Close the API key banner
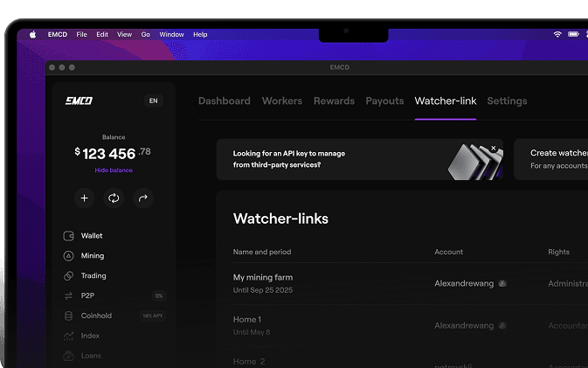Image resolution: width=588 pixels, height=368 pixels. [494, 149]
